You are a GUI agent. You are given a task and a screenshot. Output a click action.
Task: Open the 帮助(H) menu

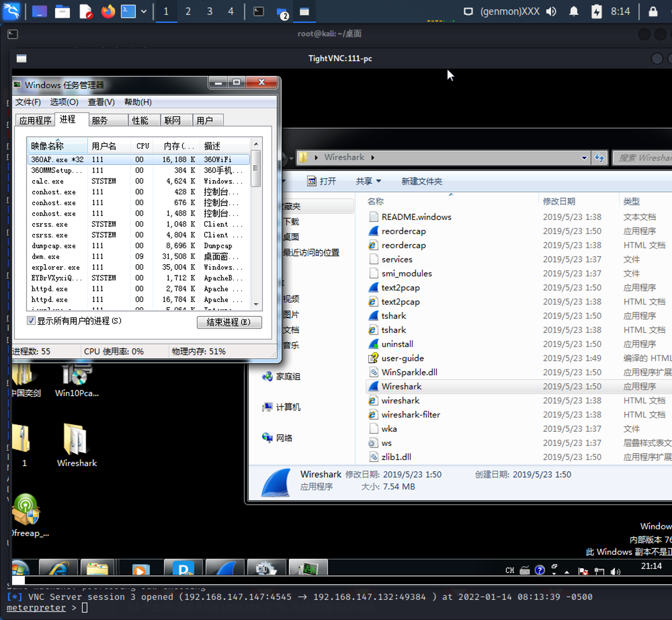[x=138, y=102]
